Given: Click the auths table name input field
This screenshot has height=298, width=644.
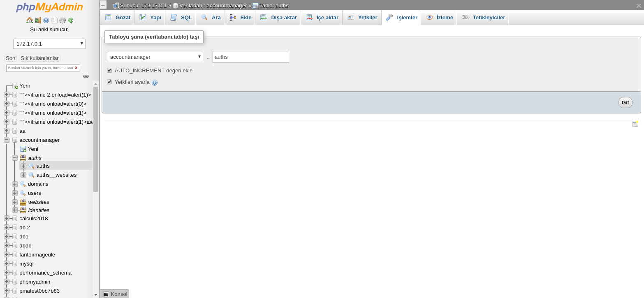Looking at the screenshot, I should tap(250, 57).
